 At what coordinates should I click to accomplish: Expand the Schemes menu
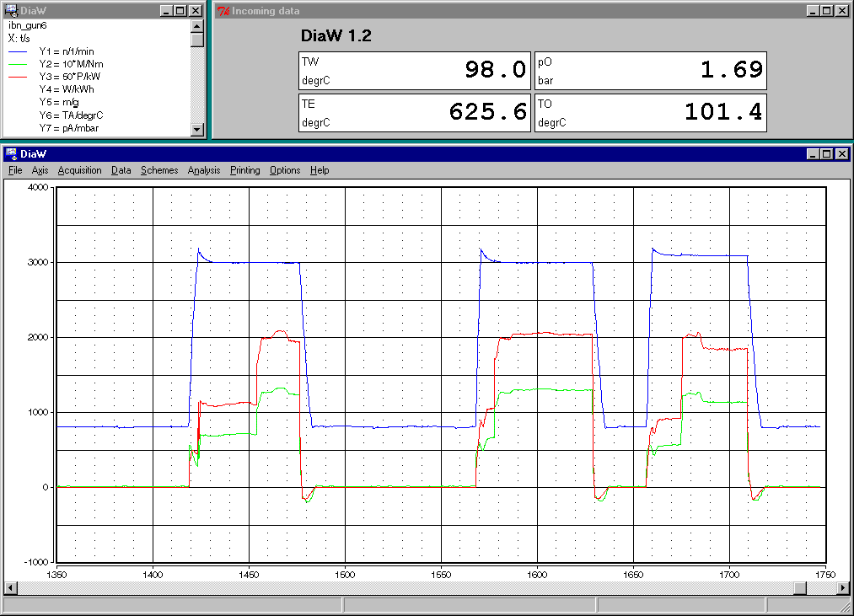point(159,170)
